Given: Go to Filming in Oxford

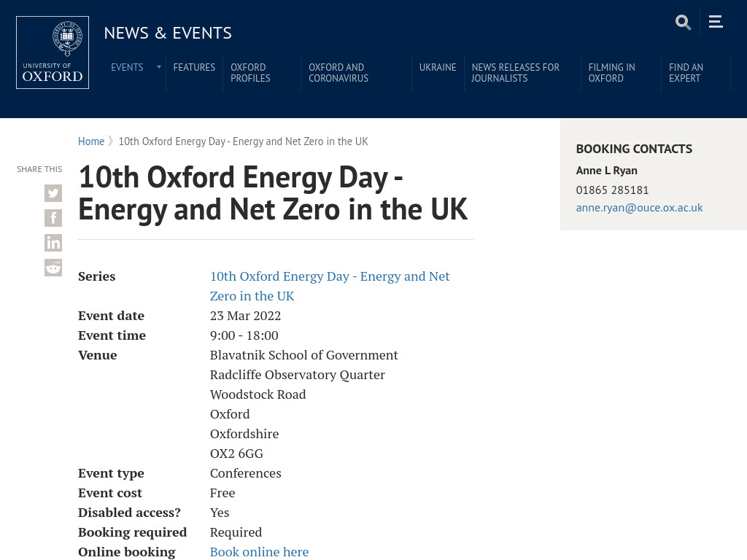Looking at the screenshot, I should [x=612, y=73].
